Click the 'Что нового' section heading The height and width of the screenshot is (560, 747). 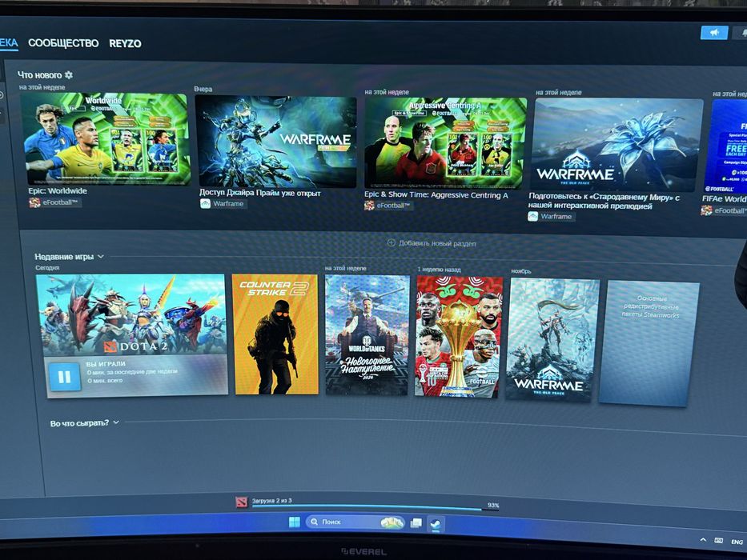tap(39, 74)
